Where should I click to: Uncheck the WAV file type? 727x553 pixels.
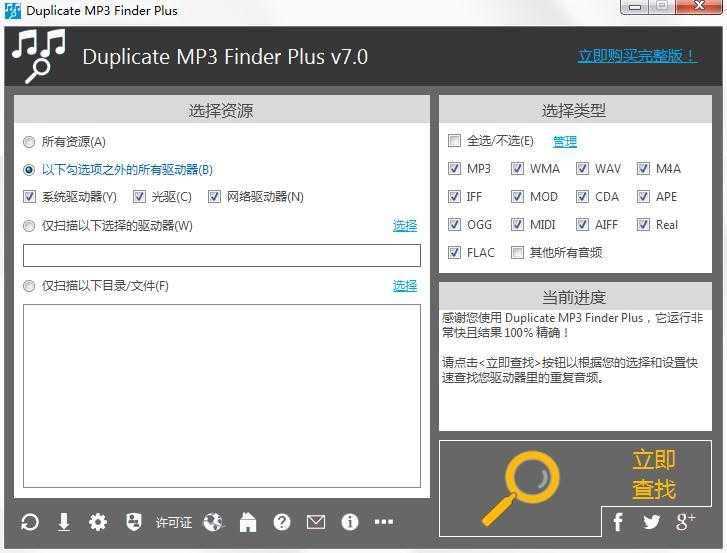pyautogui.click(x=582, y=169)
